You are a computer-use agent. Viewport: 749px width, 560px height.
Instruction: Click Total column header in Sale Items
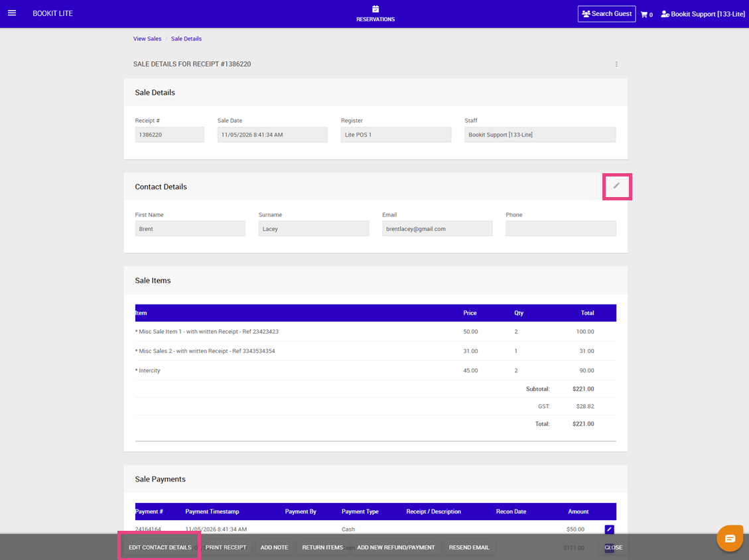(587, 313)
